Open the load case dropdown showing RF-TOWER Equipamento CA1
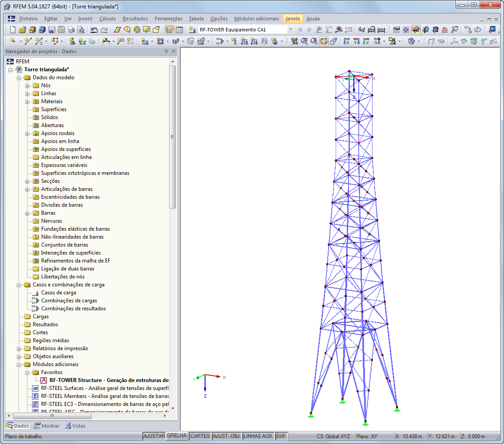 tap(291, 30)
